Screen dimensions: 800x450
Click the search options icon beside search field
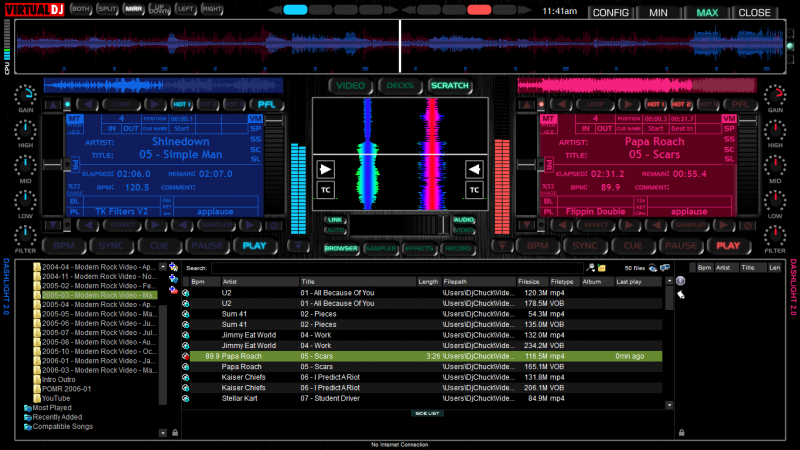coord(590,267)
